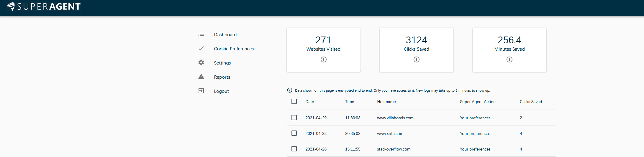The image size is (644, 157).
Task: Open the Dashboard menu item
Action: [x=225, y=35]
